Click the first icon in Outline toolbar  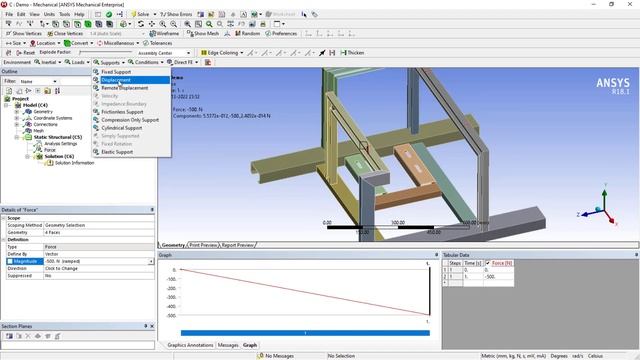[x=9, y=91]
